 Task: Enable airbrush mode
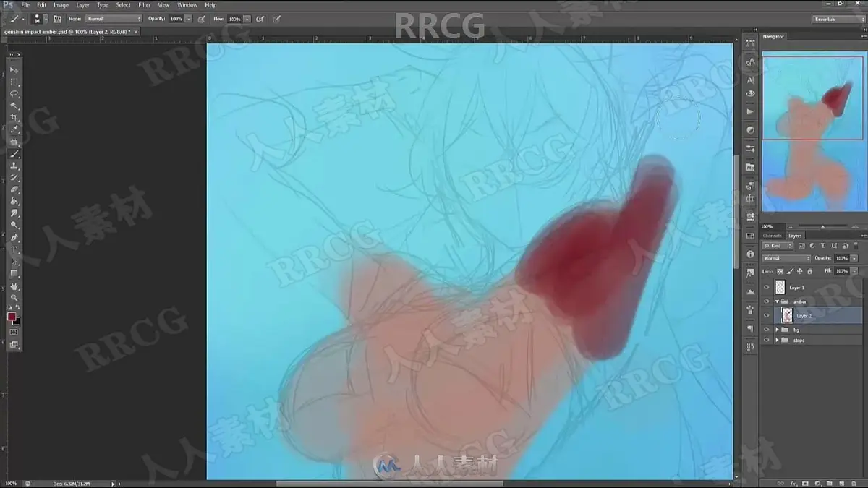260,19
